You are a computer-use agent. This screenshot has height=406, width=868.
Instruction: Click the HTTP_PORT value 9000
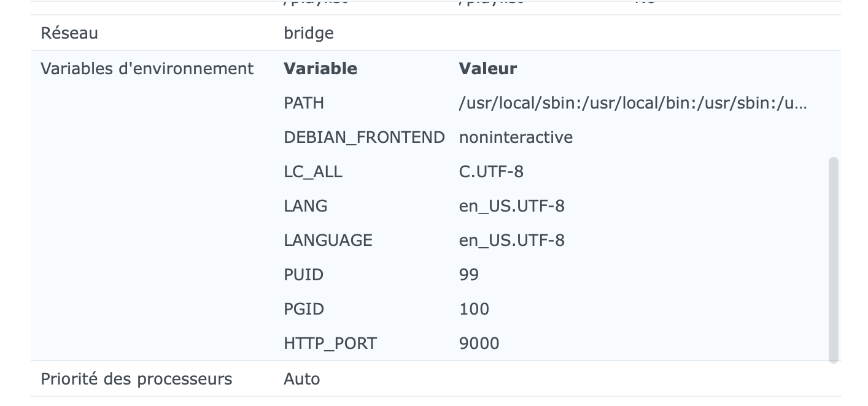click(479, 343)
